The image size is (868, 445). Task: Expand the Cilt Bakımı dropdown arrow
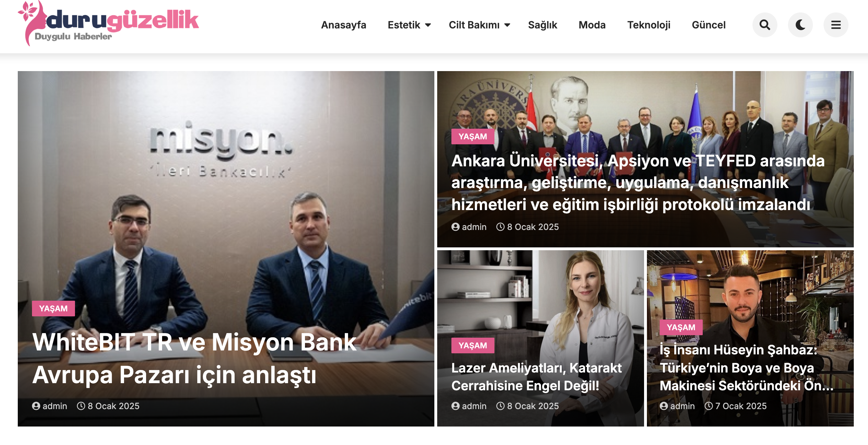coord(507,25)
